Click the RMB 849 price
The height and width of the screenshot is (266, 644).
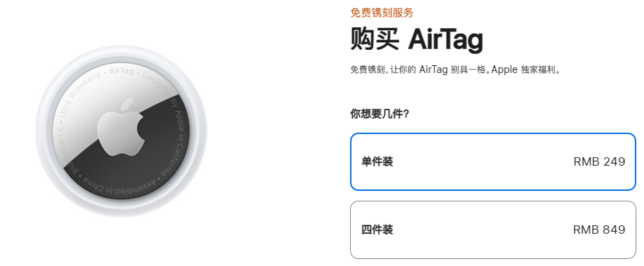coord(599,230)
